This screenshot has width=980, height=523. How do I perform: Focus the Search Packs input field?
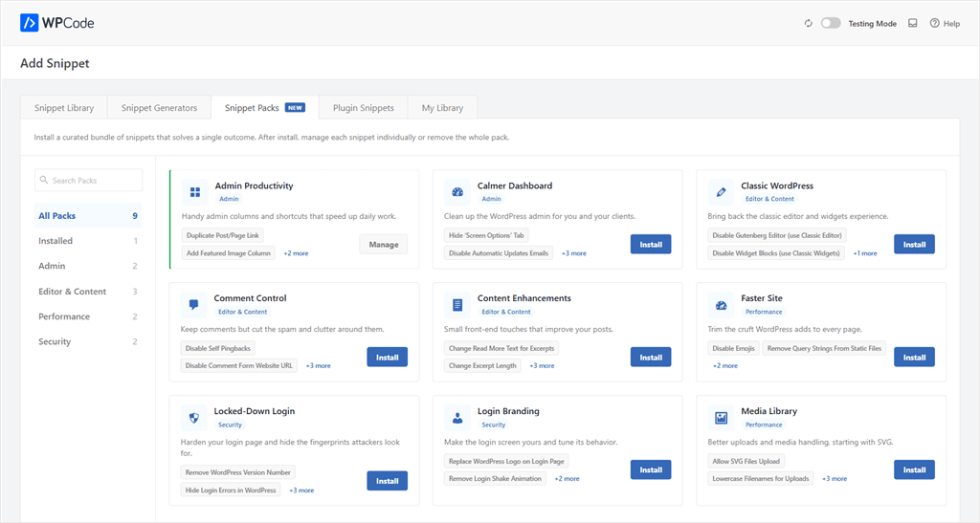[88, 180]
